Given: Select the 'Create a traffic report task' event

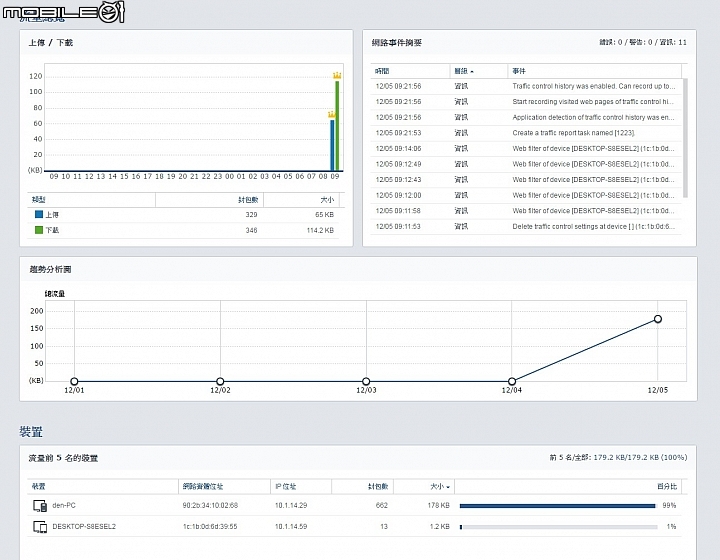Looking at the screenshot, I should [526, 133].
